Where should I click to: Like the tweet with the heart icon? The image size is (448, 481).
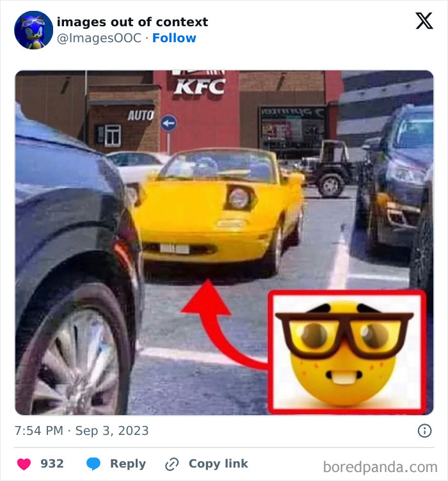tap(24, 464)
